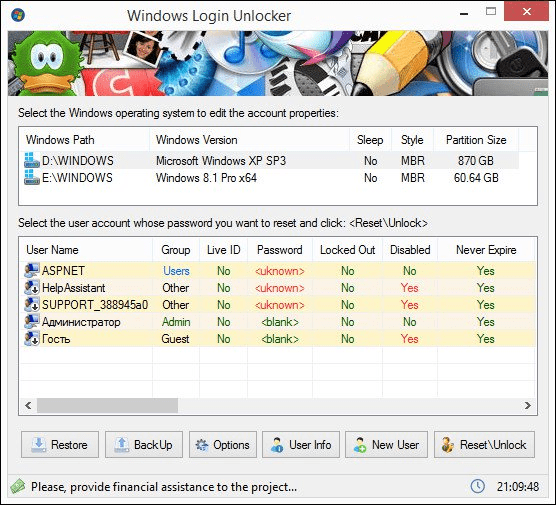Image resolution: width=556 pixels, height=505 pixels.
Task: Sort by Windows Path column header
Action: (x=85, y=140)
